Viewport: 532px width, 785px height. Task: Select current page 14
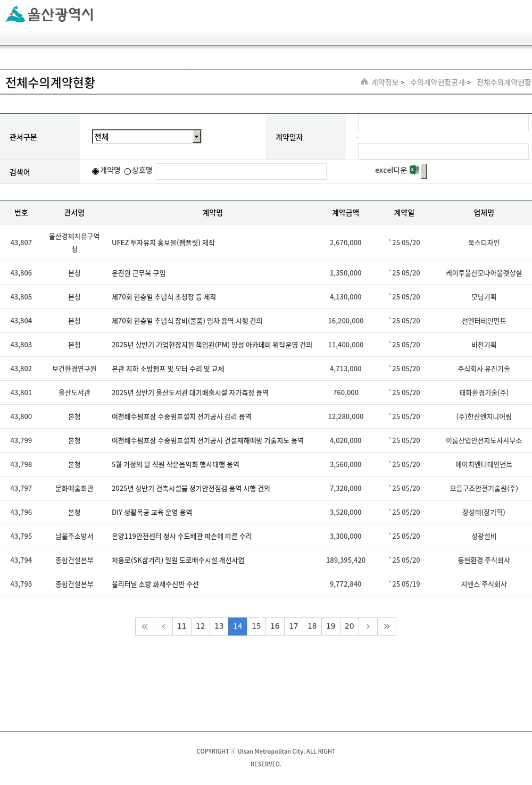coord(238,627)
